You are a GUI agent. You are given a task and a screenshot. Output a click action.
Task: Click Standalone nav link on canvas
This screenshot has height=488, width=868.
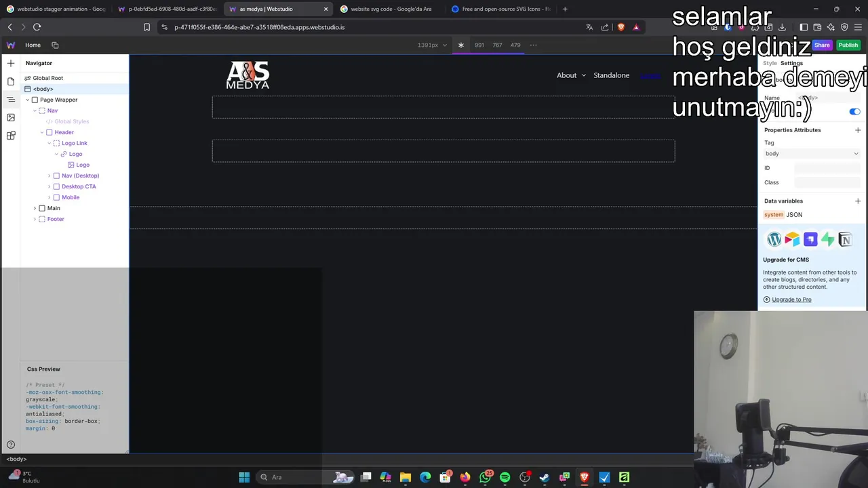(x=611, y=75)
